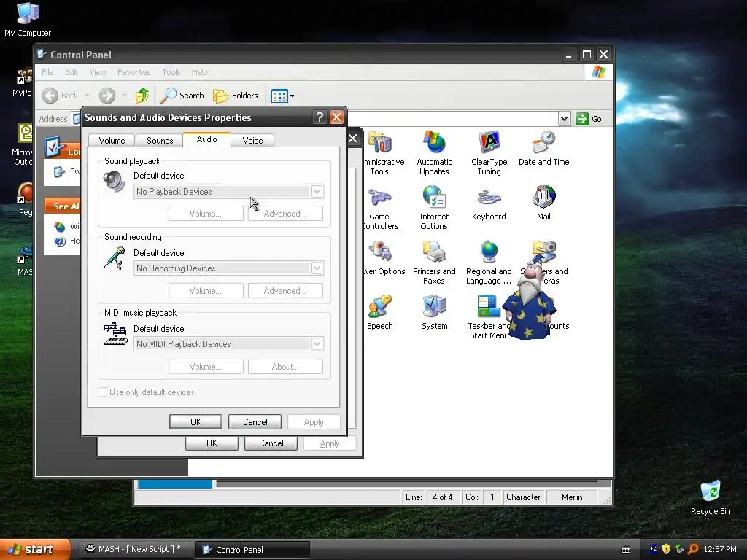Open the Mail icon
This screenshot has height=560, width=747.
543,204
